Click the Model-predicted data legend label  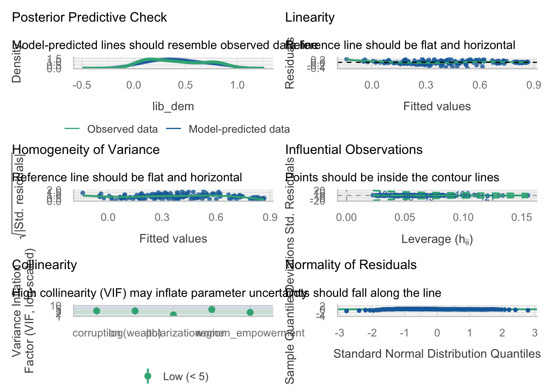tap(239, 129)
